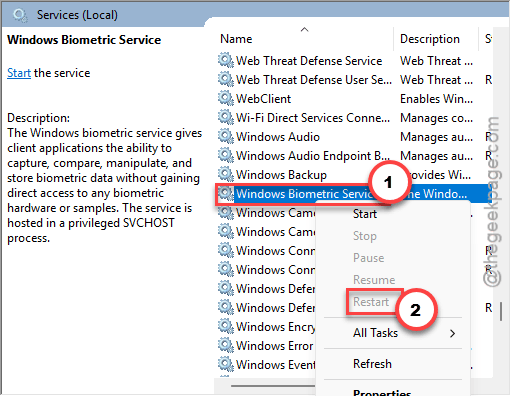This screenshot has height=396, width=511.
Task: Click the Enables Win... description cell
Action: (436, 99)
